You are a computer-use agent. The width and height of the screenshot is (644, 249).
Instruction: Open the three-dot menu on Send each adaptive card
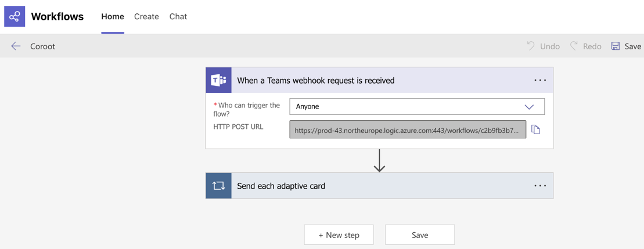[x=540, y=186]
